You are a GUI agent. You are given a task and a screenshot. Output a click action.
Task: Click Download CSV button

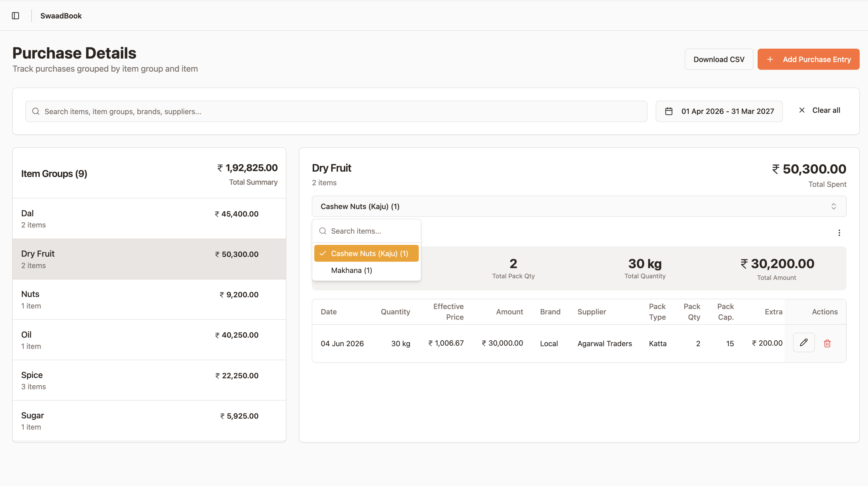719,59
